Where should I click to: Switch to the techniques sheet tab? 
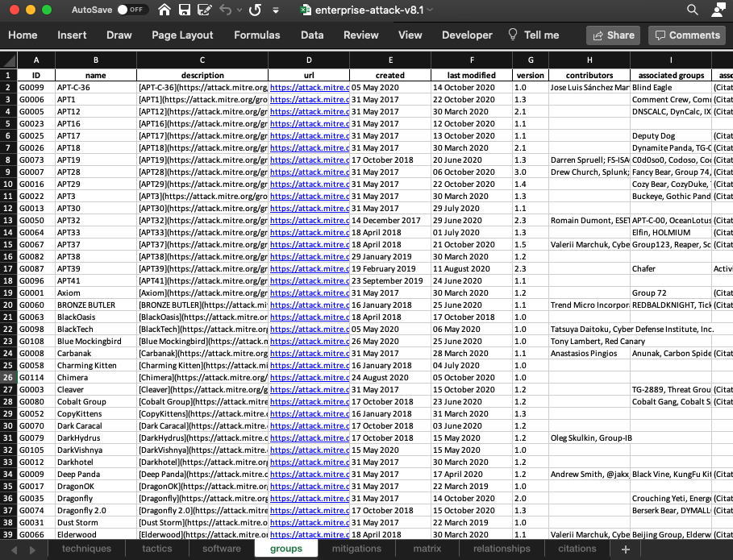[x=86, y=549]
